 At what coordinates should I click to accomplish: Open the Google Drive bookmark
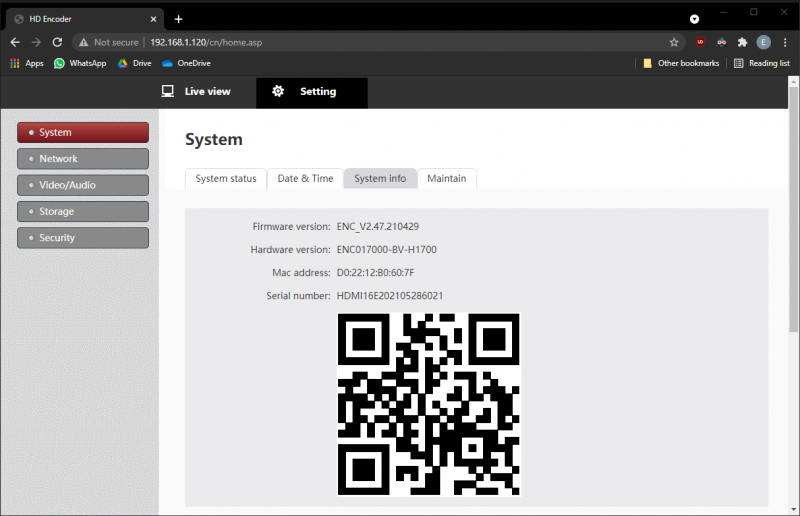(135, 63)
